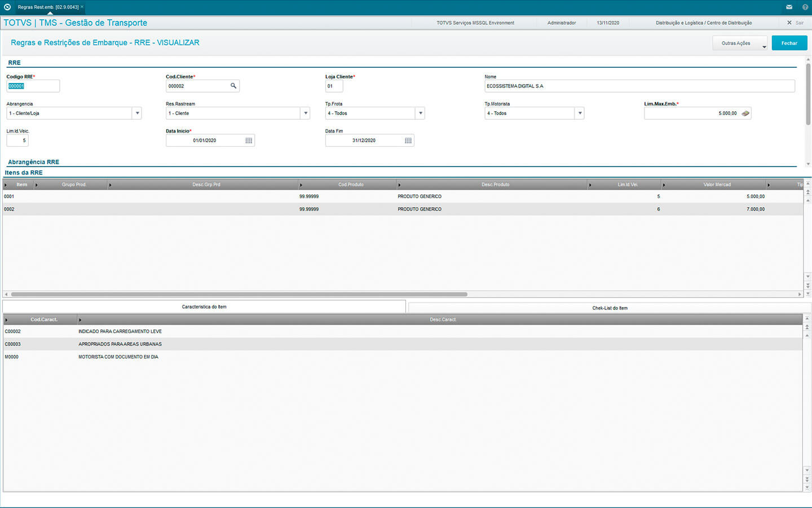Click the Sair link in header
This screenshot has height=508, width=812.
(x=799, y=23)
